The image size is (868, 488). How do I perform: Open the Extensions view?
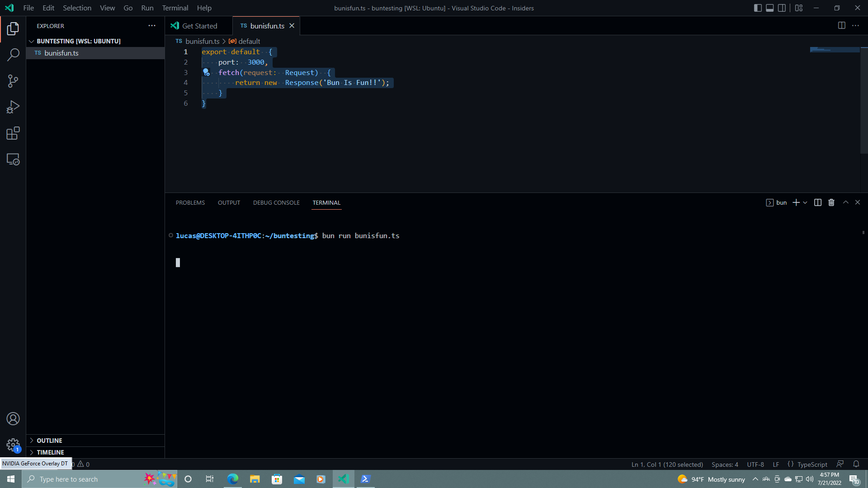pos(13,133)
